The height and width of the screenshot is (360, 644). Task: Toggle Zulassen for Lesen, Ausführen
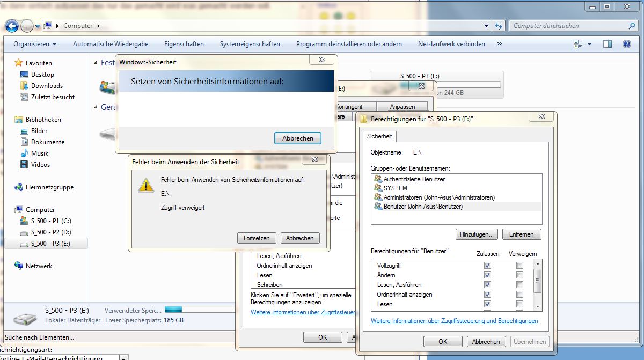pyautogui.click(x=487, y=285)
